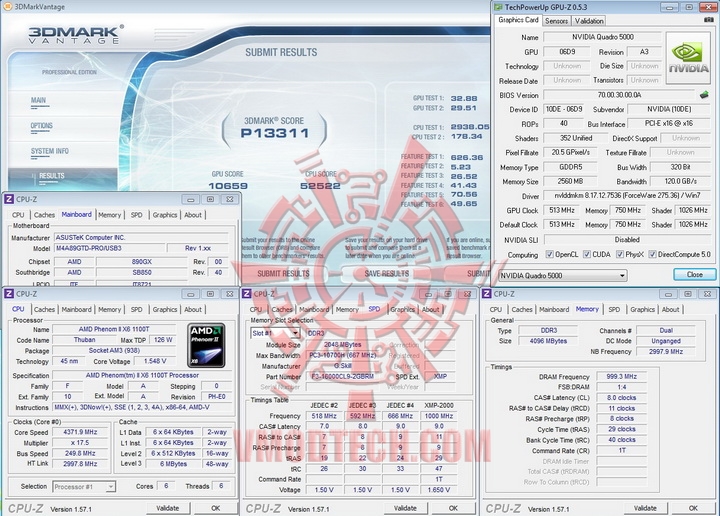
Task: Open CPU tab in the CPU-Z Memory window
Action: click(x=496, y=309)
